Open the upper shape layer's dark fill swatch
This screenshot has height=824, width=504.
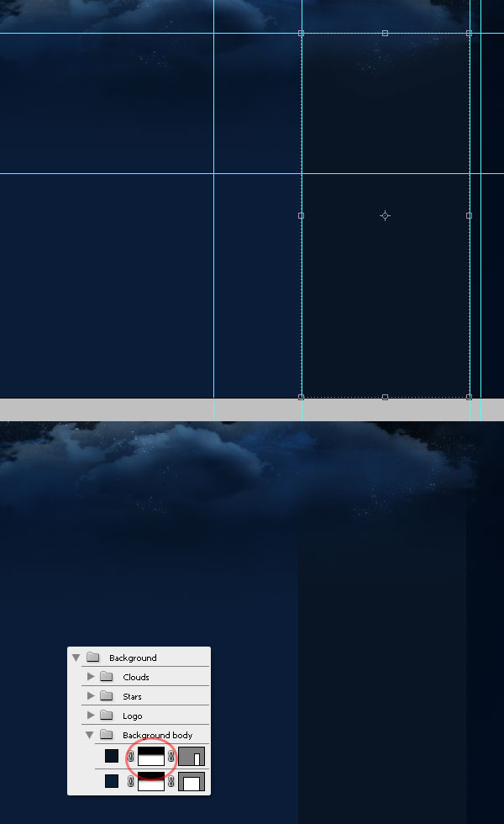(112, 756)
